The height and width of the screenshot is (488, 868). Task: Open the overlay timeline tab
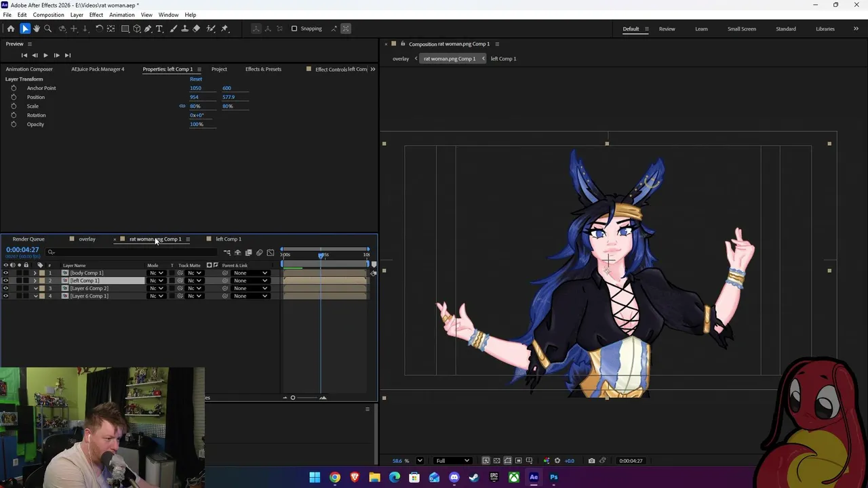(87, 239)
